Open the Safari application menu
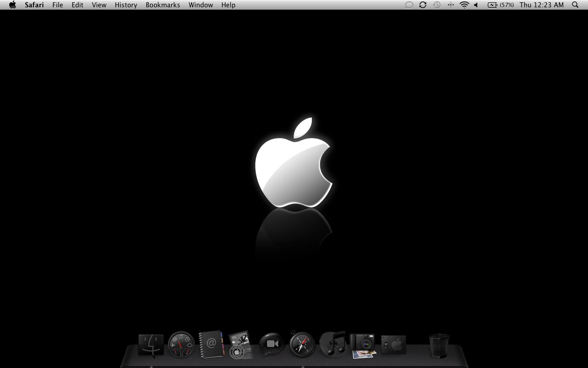The height and width of the screenshot is (368, 588). pyautogui.click(x=34, y=5)
